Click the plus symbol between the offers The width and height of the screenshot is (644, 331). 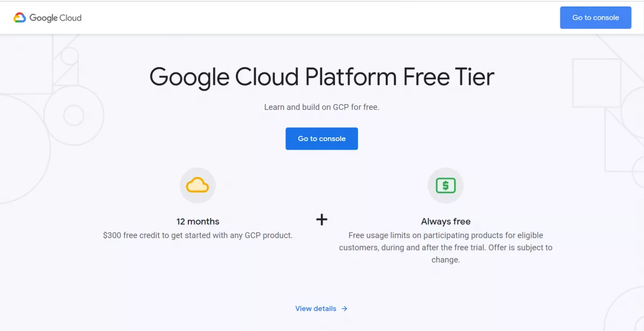(321, 219)
